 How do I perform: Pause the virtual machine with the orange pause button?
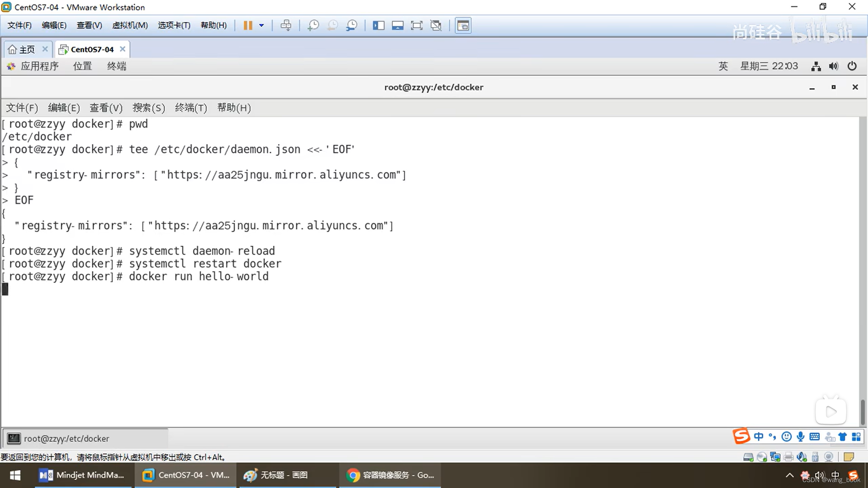point(248,25)
